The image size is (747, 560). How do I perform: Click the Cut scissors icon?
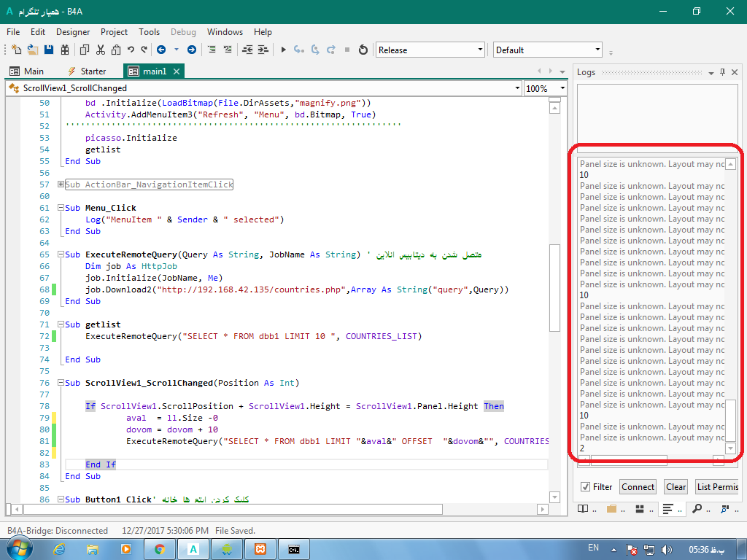100,50
